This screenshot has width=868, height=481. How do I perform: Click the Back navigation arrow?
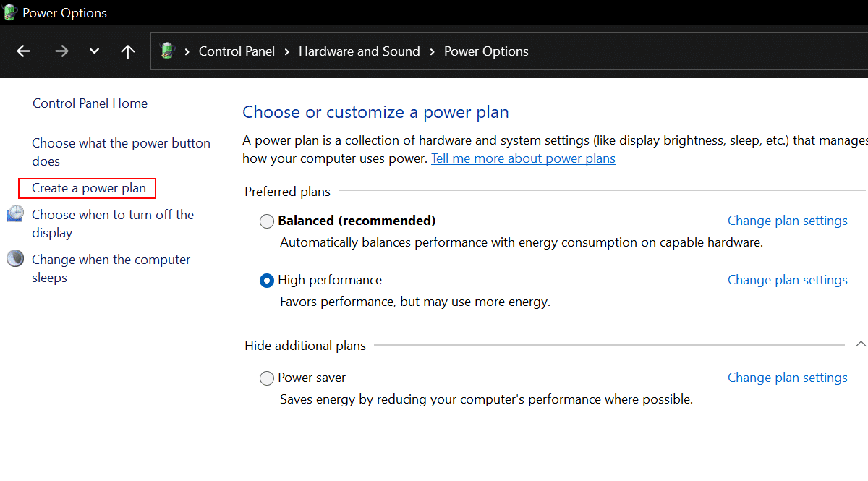click(x=24, y=51)
